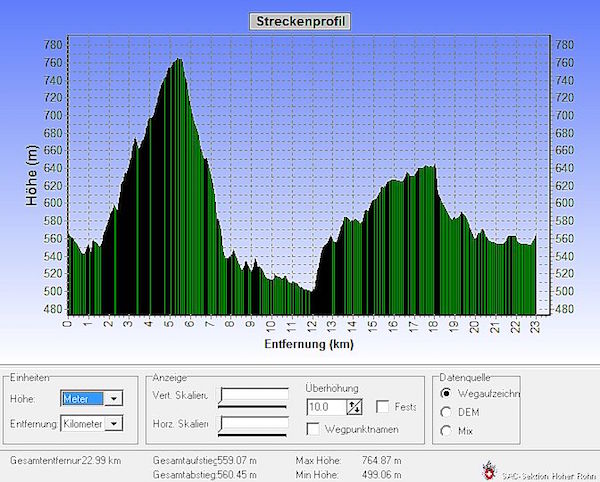Click the Gesamtabstieg value 560.45 m
The width and height of the screenshot is (600, 482).
point(237,475)
